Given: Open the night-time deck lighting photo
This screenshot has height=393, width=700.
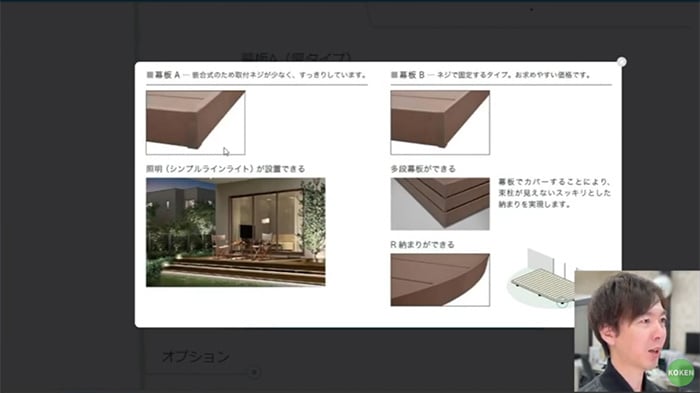Looking at the screenshot, I should 236,232.
